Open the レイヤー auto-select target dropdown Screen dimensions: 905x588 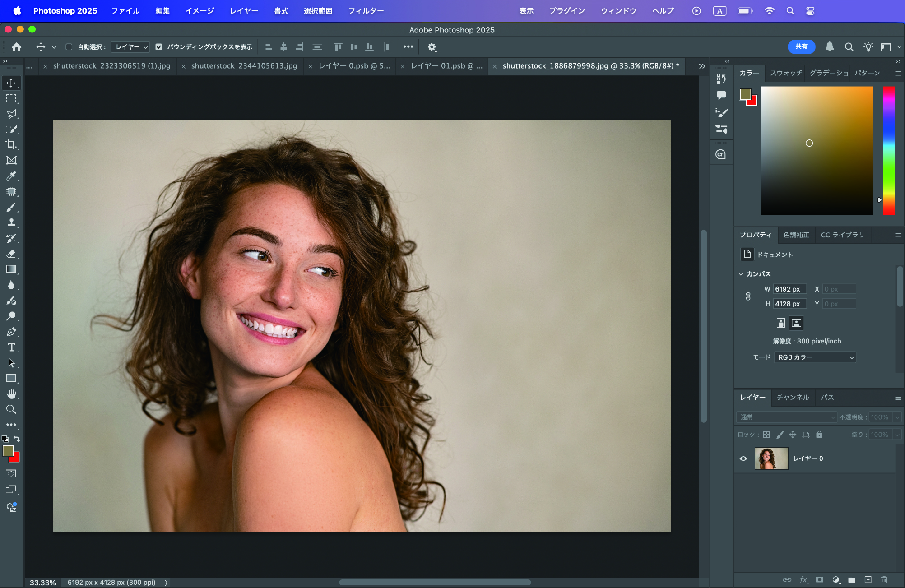coord(131,47)
